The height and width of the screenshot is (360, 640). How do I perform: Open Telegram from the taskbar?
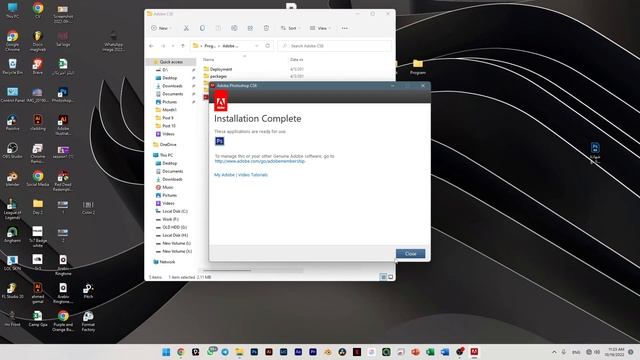225,352
